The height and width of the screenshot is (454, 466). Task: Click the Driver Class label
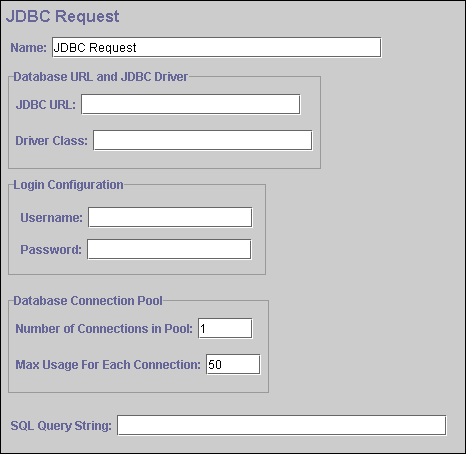(52, 141)
